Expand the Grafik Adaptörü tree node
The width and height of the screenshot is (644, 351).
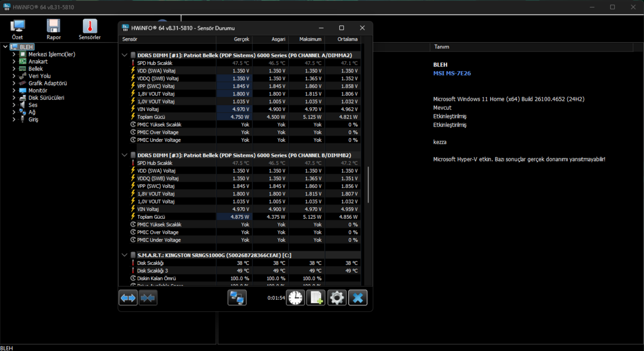[14, 83]
